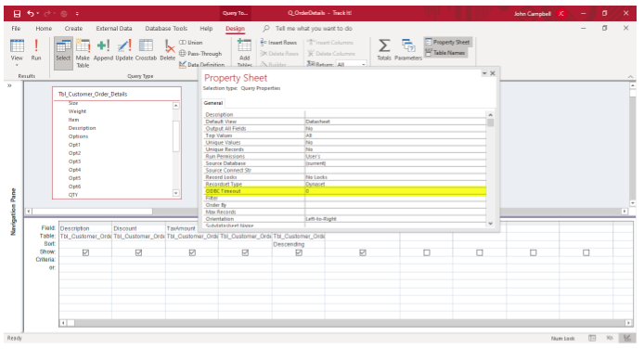This screenshot has width=644, height=349.
Task: Open the Help tab
Action: (206, 29)
